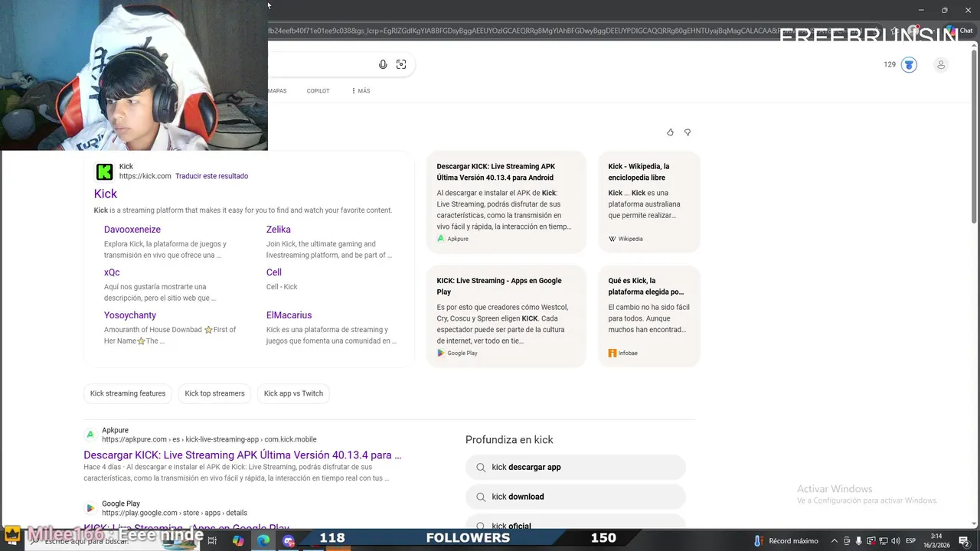980x551 pixels.
Task: Open the Récord máximo weather widget
Action: (786, 541)
